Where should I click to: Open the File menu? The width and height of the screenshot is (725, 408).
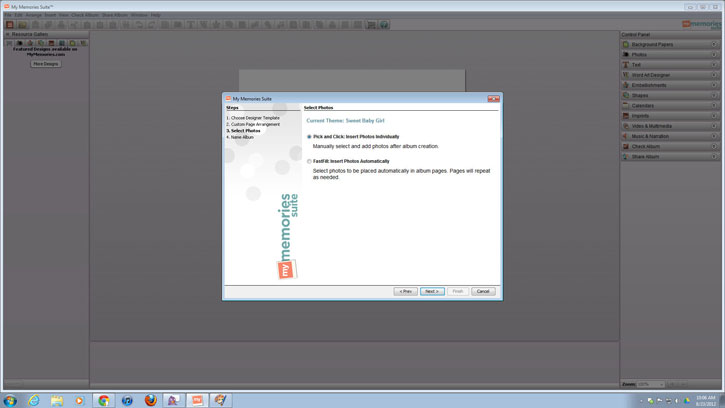point(8,15)
